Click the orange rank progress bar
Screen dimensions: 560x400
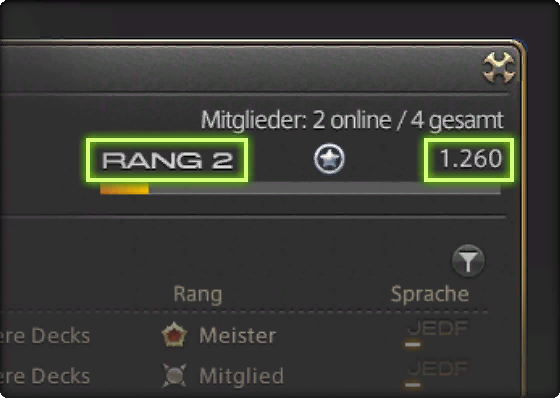[x=124, y=188]
